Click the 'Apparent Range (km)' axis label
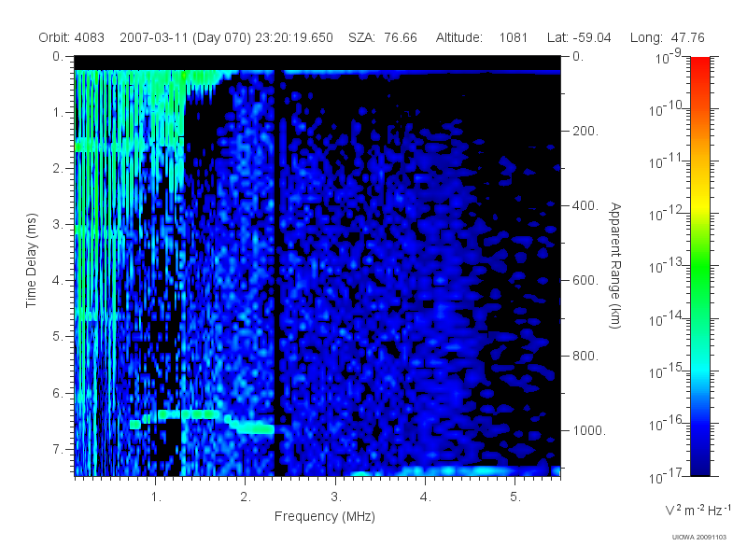Screen dimensions: 747x560 615,266
